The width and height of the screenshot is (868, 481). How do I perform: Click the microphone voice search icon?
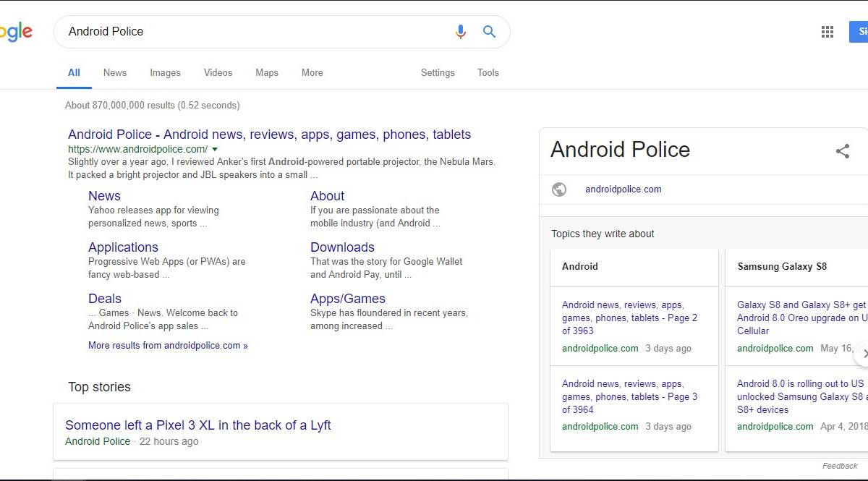click(x=460, y=32)
